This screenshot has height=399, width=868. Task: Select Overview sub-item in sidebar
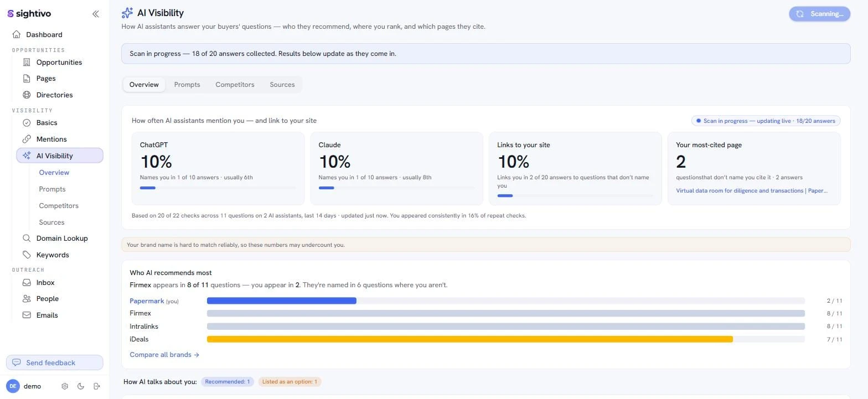point(54,173)
